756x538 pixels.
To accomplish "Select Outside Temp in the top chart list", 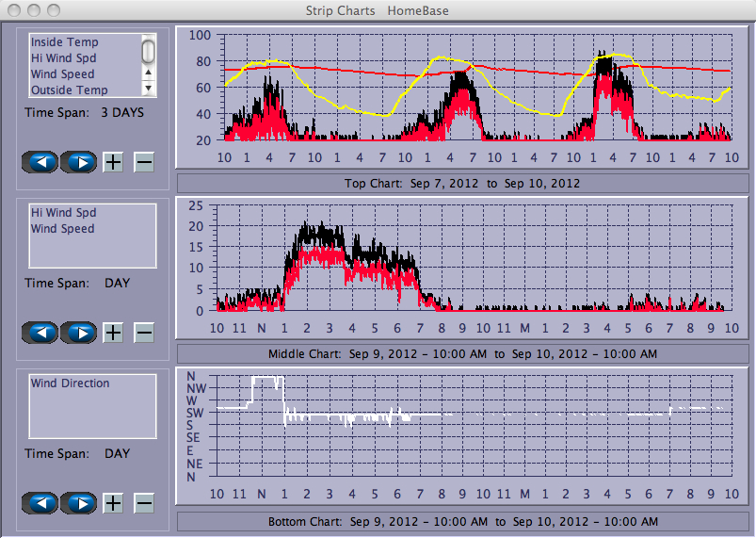I will pyautogui.click(x=69, y=90).
